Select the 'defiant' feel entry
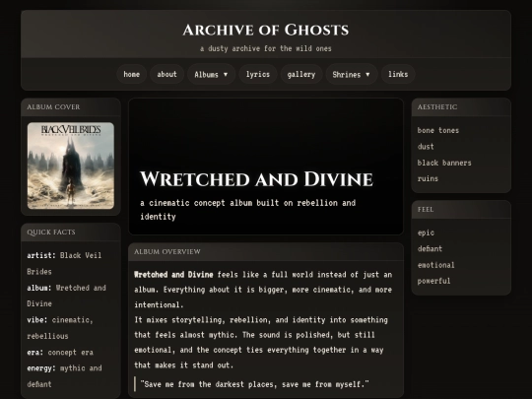The height and width of the screenshot is (399, 532). 430,248
